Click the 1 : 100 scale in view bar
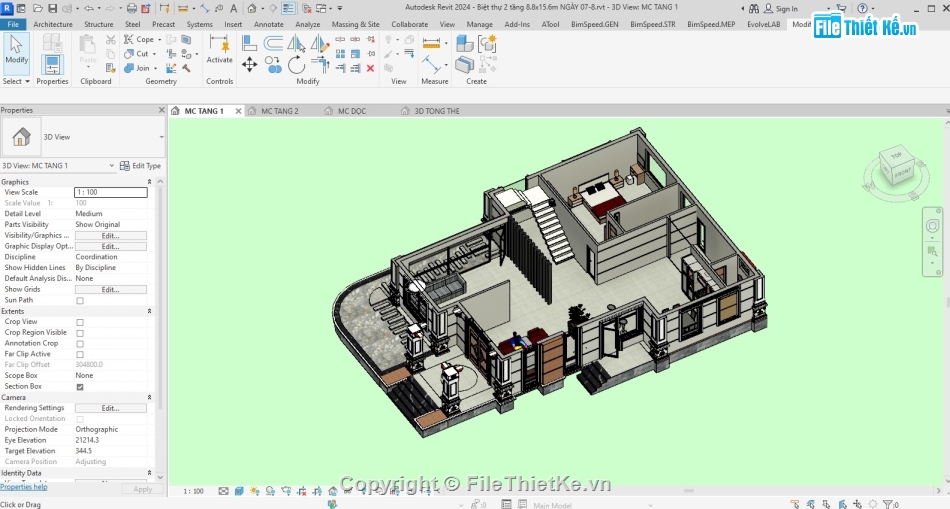 [x=193, y=491]
